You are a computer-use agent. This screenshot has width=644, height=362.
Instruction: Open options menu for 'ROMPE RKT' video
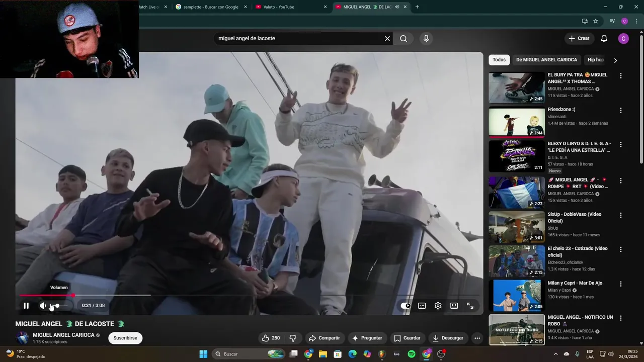click(620, 180)
